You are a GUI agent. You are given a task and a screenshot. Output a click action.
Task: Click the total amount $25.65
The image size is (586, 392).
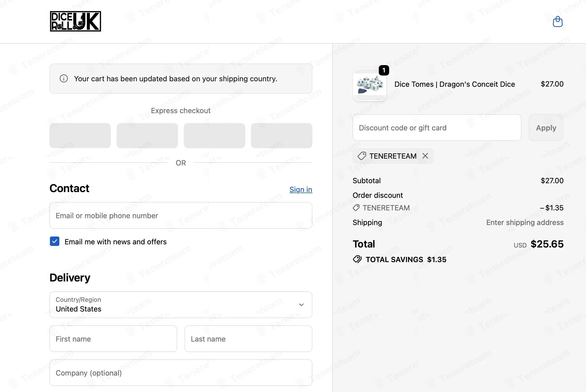[547, 244]
